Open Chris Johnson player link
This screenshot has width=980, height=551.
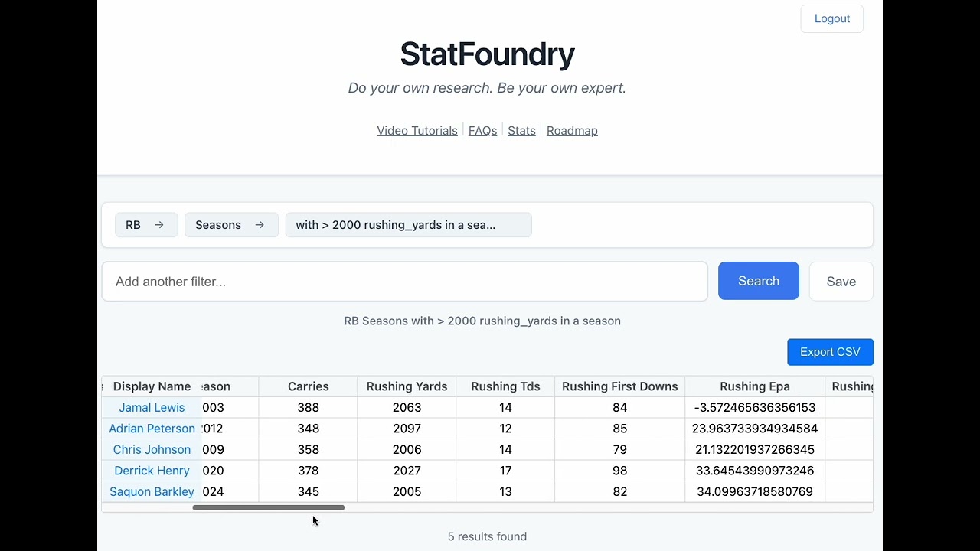152,450
